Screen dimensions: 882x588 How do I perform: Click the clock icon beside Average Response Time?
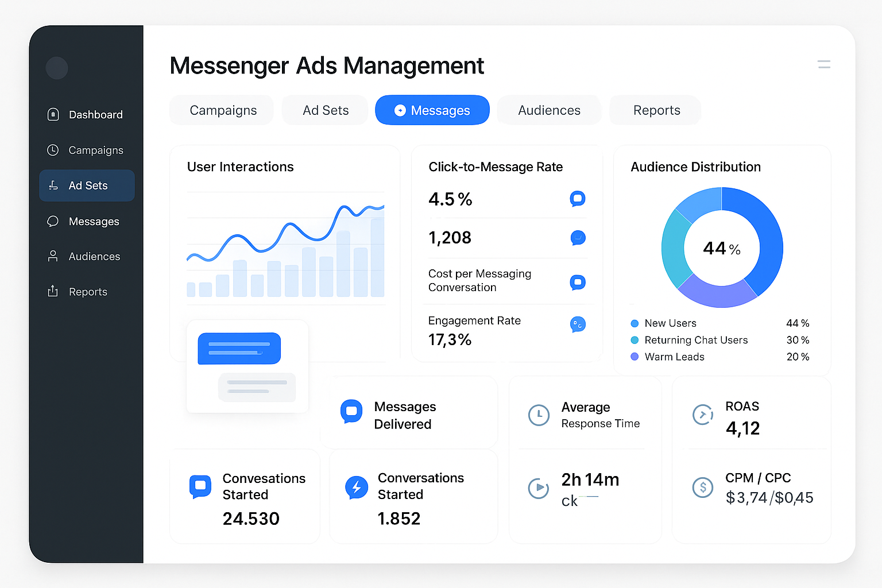pos(539,415)
